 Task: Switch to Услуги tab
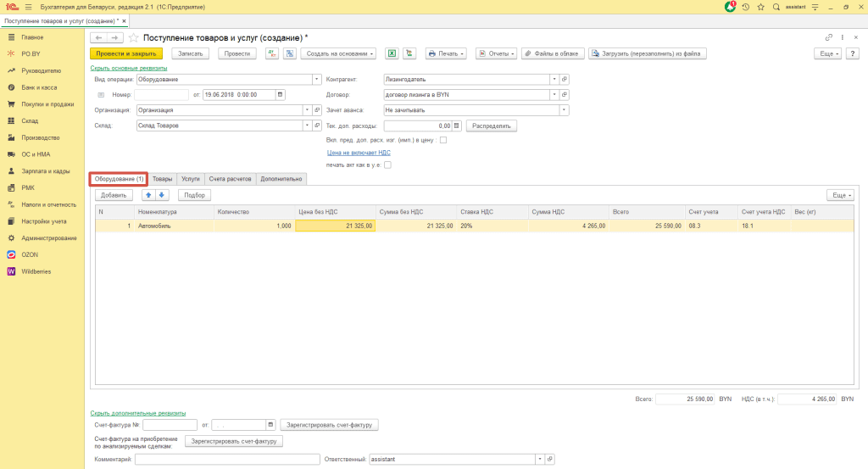click(191, 179)
